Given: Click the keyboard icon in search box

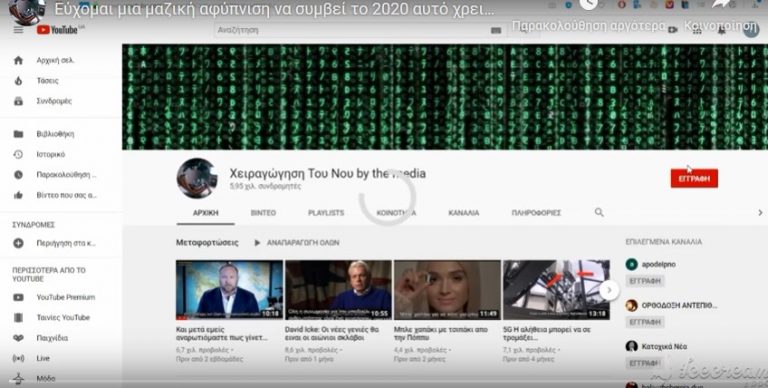Looking at the screenshot, I should point(496,30).
